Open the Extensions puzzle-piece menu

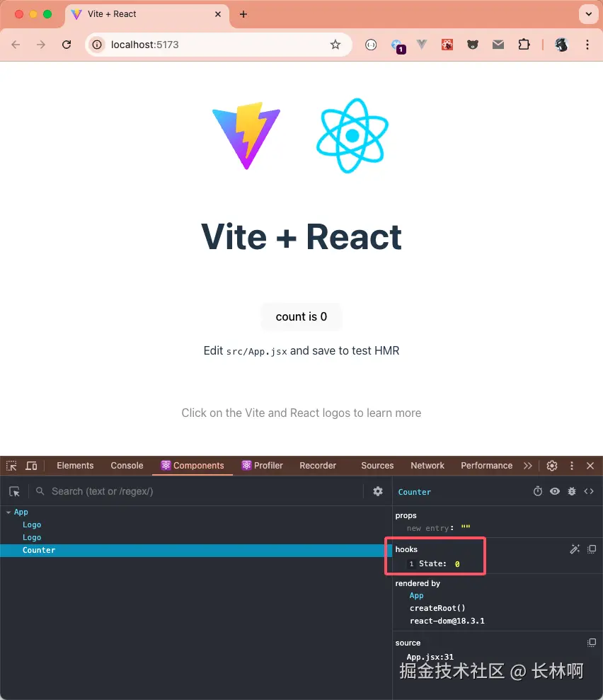[x=524, y=45]
